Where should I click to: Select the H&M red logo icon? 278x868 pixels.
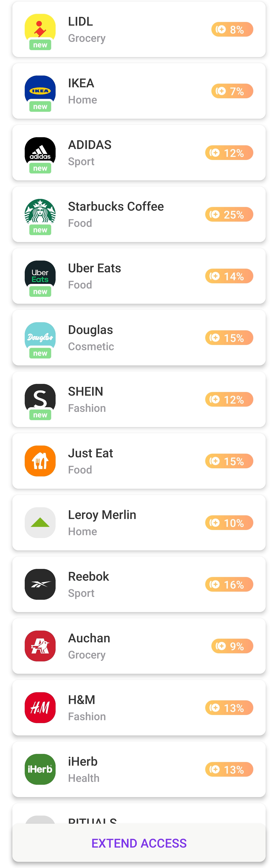click(x=40, y=708)
